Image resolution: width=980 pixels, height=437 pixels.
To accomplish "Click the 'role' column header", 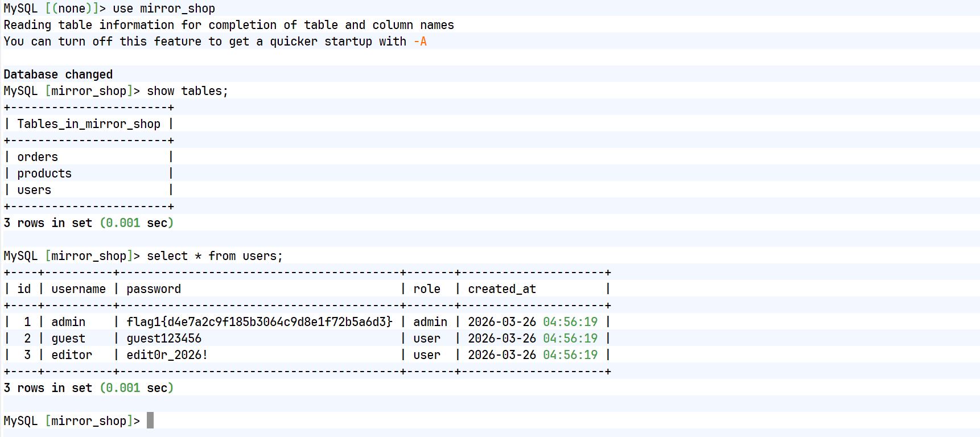I will (427, 289).
